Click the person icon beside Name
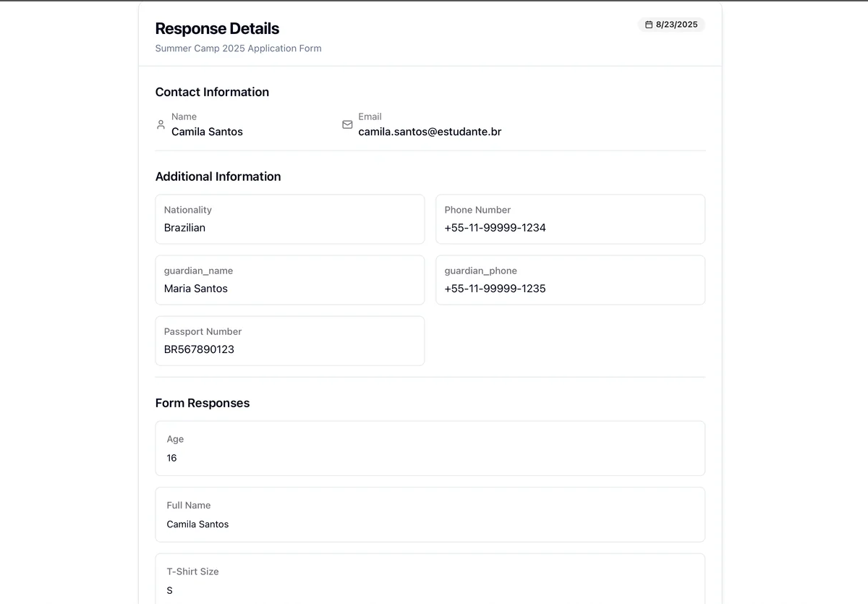The image size is (868, 604). tap(161, 124)
